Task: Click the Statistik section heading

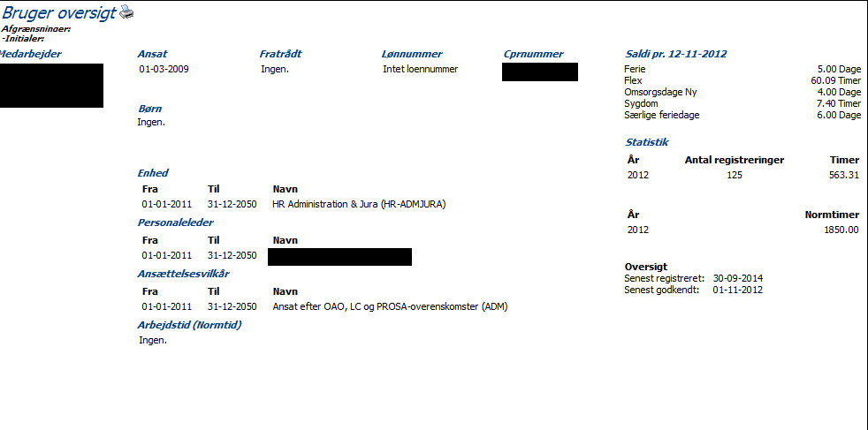Action: [647, 141]
